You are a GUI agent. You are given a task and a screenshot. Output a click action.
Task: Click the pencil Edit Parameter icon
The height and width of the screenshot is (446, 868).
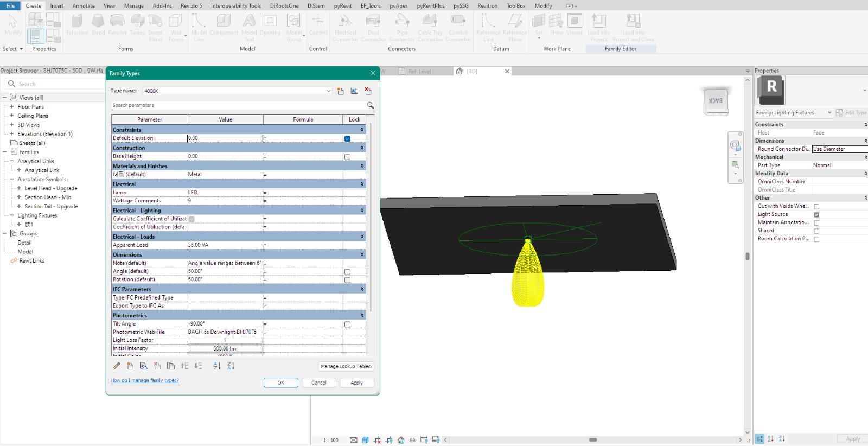click(117, 366)
